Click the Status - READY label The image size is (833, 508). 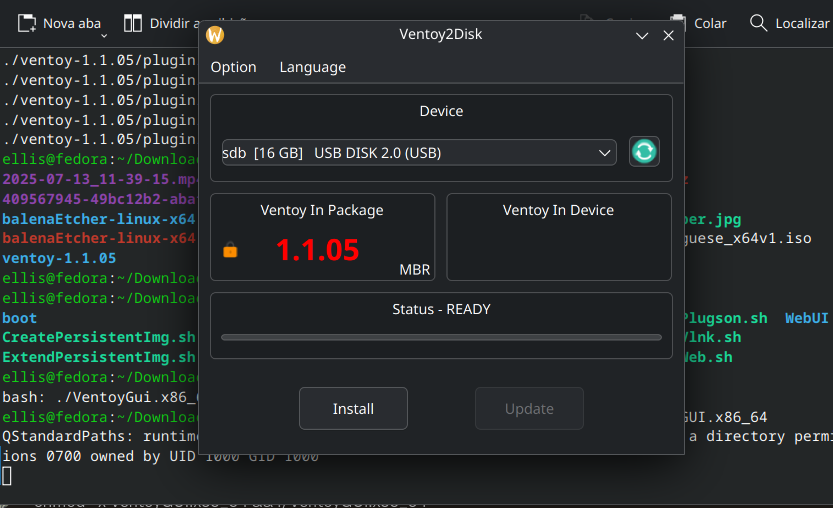[x=441, y=309]
